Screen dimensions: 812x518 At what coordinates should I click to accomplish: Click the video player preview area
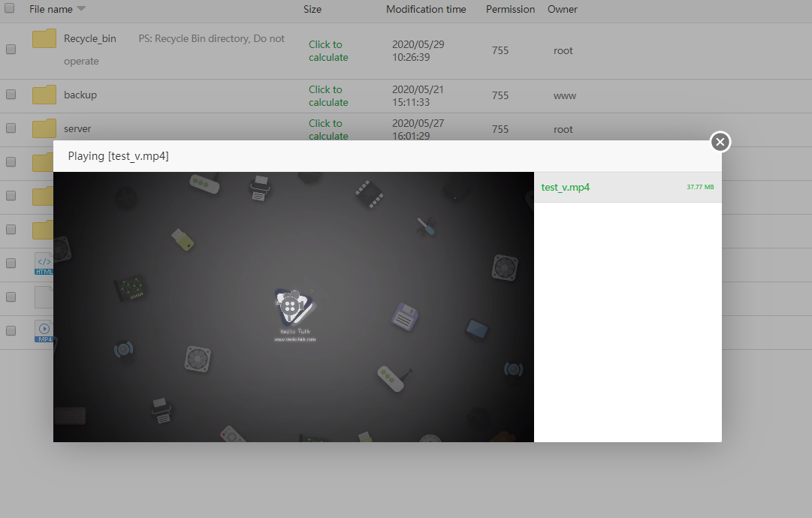pos(294,307)
